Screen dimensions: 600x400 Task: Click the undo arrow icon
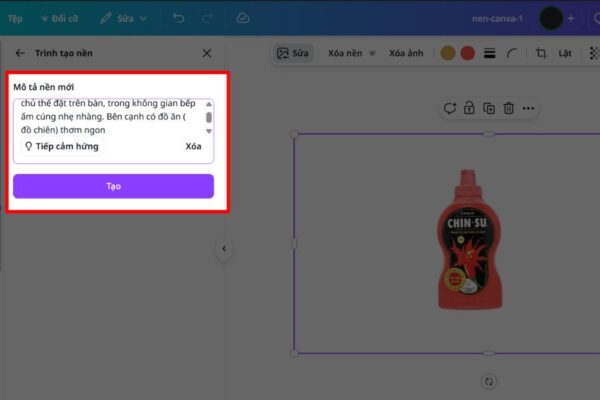178,18
